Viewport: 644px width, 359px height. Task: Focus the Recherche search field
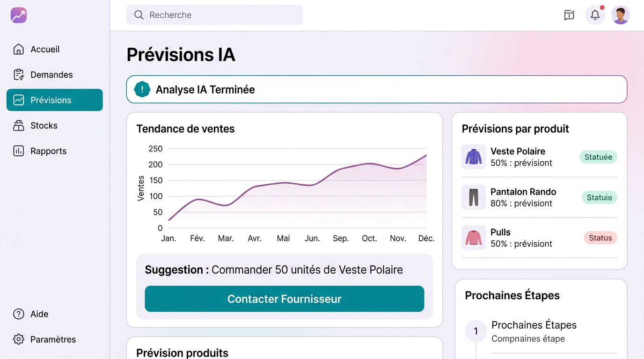pyautogui.click(x=214, y=15)
